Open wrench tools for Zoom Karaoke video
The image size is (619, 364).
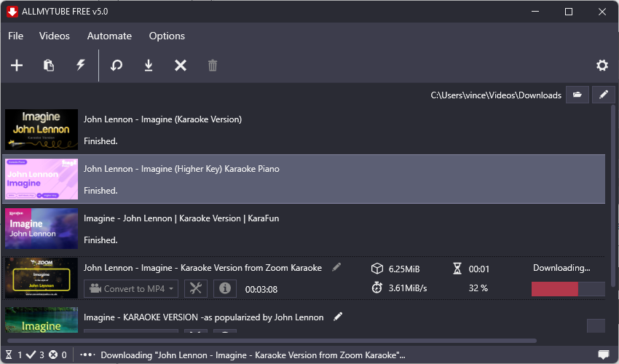[195, 288]
